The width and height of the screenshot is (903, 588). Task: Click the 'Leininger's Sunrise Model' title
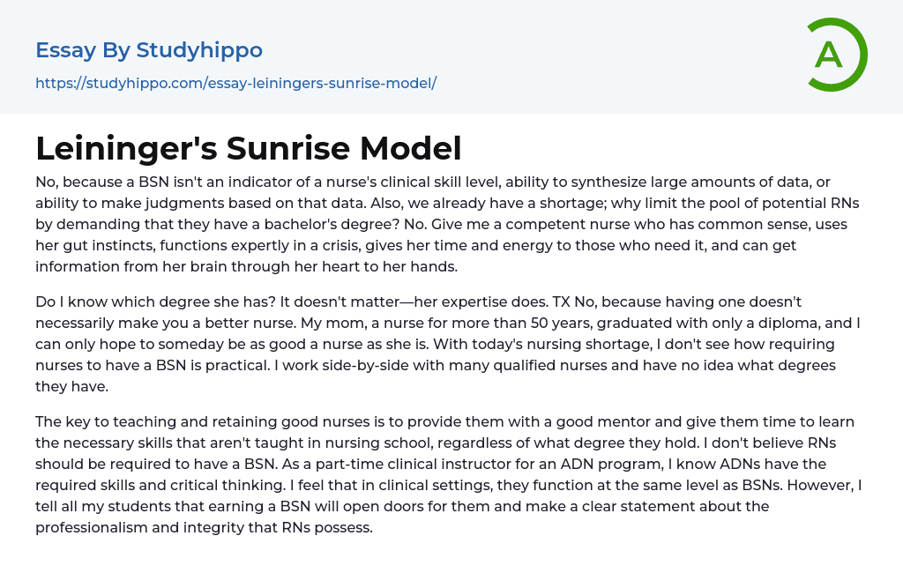coord(249,148)
